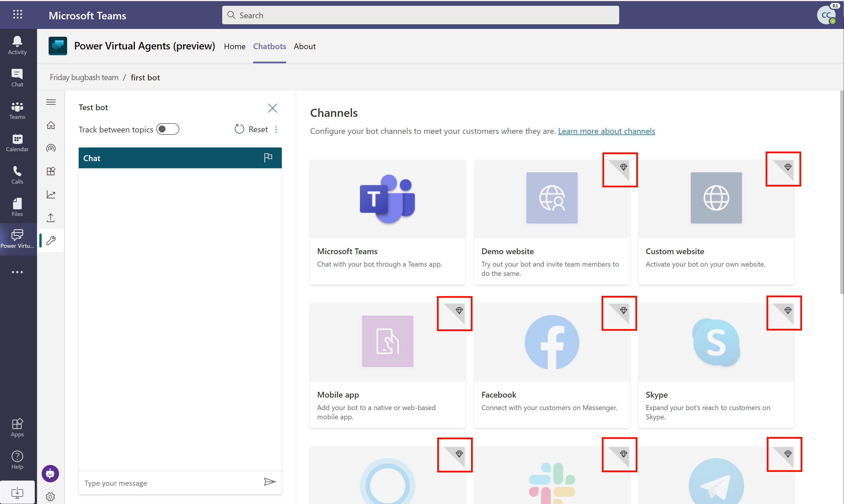Image resolution: width=844 pixels, height=504 pixels.
Task: Select the Chatbots tab
Action: pos(269,46)
